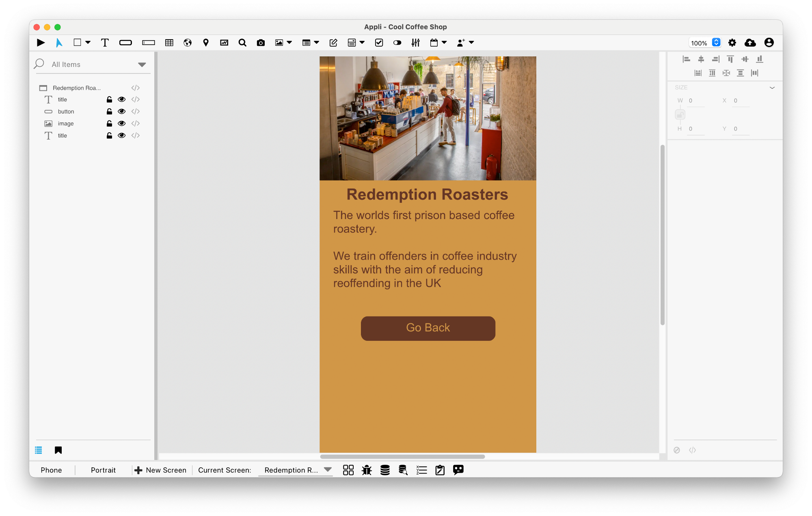
Task: Click the distribute vertically icon
Action: tap(741, 73)
